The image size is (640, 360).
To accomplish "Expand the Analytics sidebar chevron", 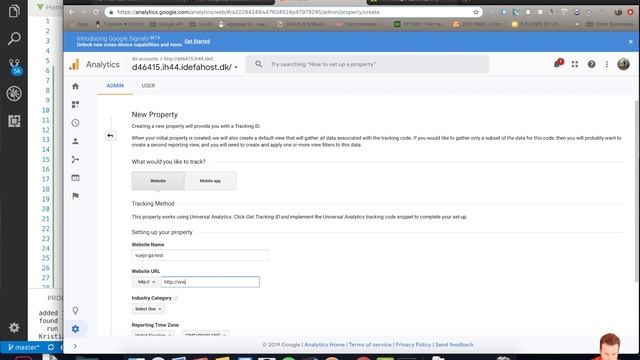I will [x=75, y=346].
